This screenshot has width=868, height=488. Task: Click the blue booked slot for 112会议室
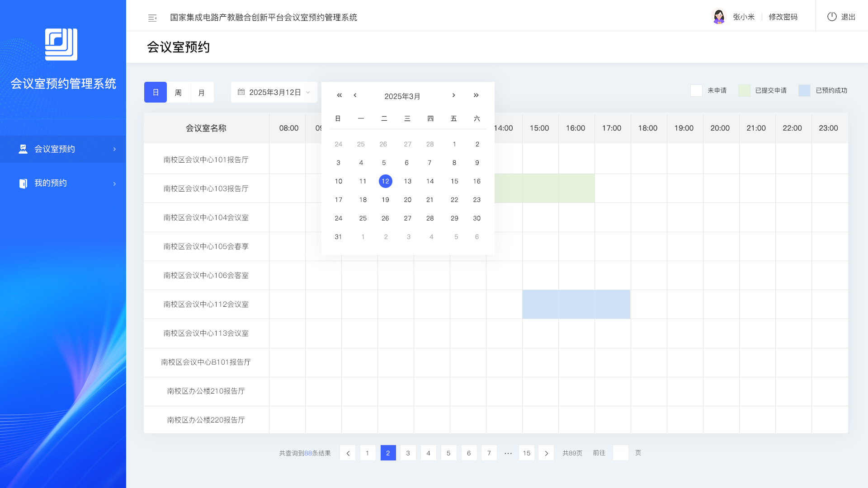576,304
